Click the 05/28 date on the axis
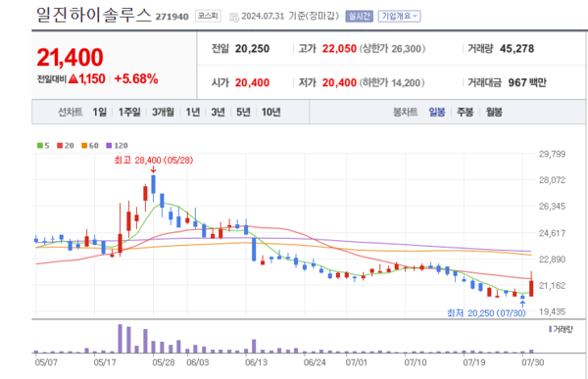The image size is (588, 379). pos(164,362)
